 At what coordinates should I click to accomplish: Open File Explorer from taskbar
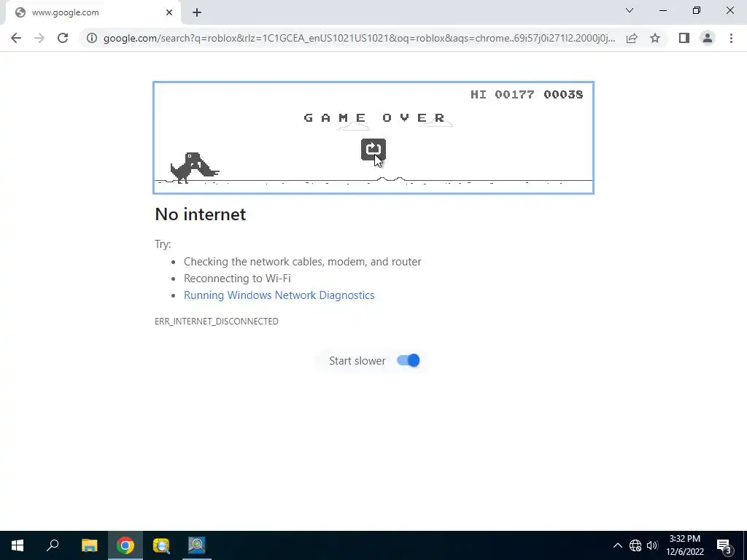89,545
